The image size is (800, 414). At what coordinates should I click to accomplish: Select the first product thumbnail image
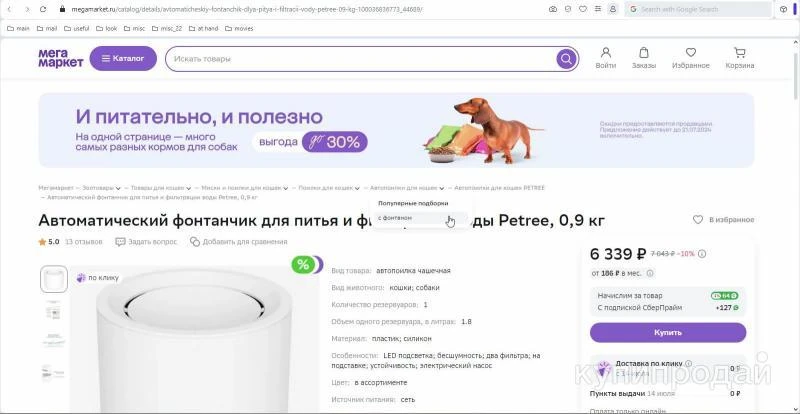pos(54,279)
